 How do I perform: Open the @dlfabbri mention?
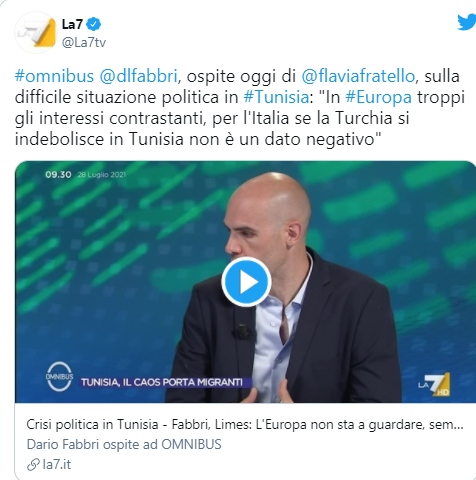point(138,76)
